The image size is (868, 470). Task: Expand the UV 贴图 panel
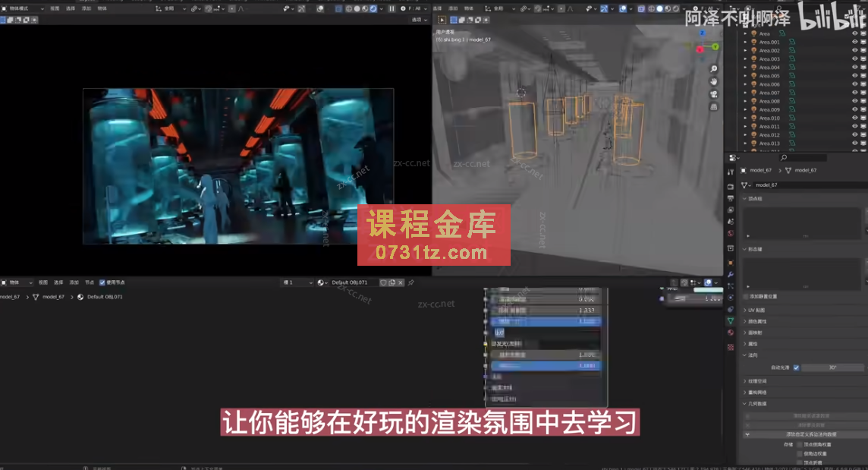tap(745, 311)
